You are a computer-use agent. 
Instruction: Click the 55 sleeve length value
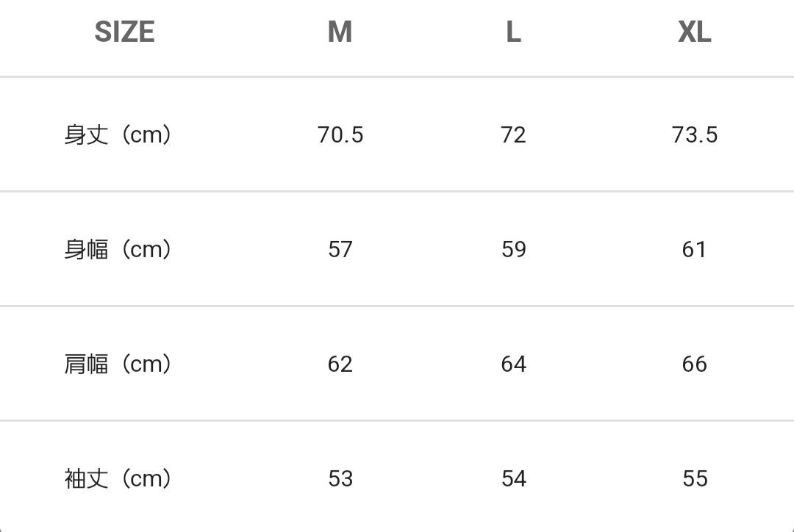pos(695,479)
